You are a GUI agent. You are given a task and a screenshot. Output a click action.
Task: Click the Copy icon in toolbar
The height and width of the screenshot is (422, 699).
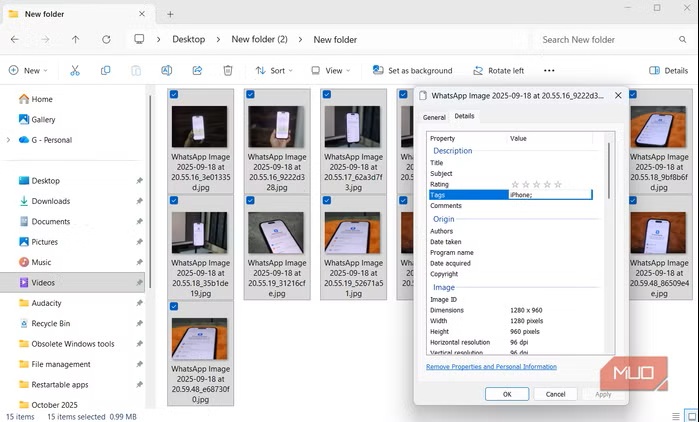105,71
